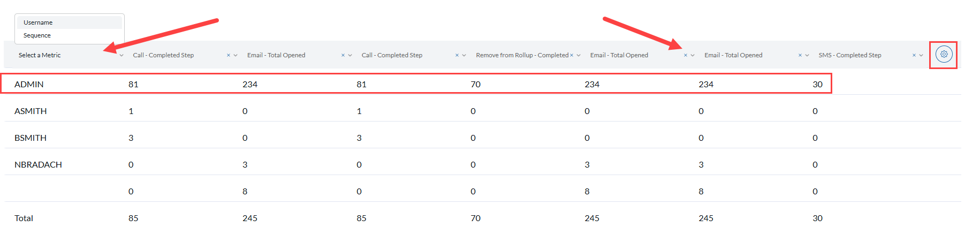Click the Total row label
This screenshot has width=980, height=242.
[24, 218]
